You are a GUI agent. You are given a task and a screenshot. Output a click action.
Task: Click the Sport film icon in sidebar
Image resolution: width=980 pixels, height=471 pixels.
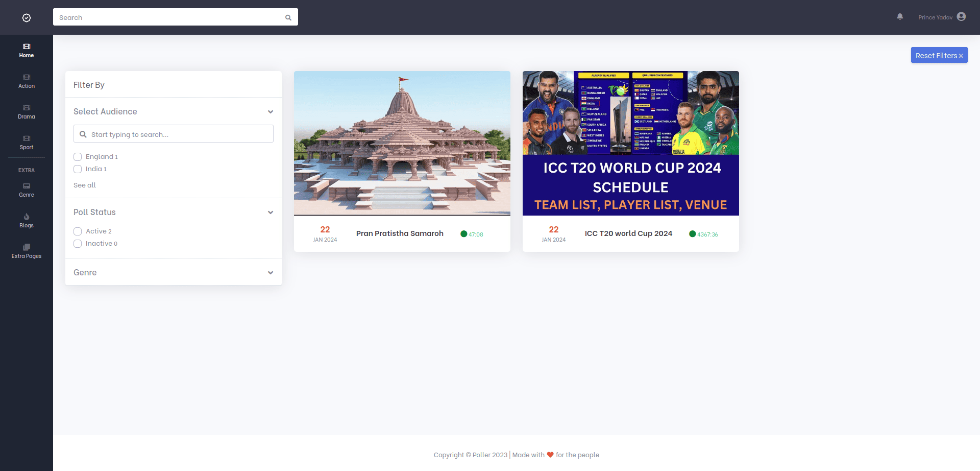27,138
